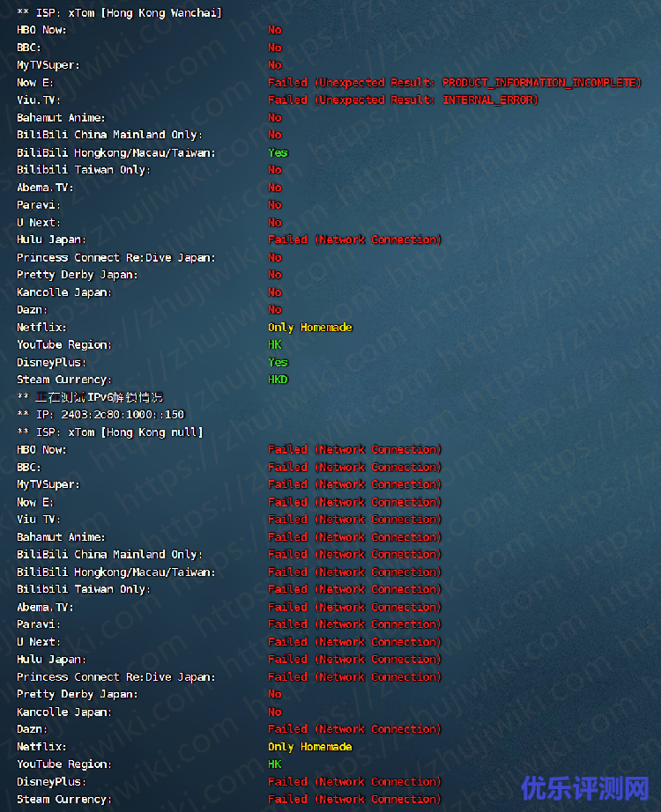Click 'HK' YouTube Region value under Wanchai section
Viewport: 661px width, 812px height.
pyautogui.click(x=275, y=344)
